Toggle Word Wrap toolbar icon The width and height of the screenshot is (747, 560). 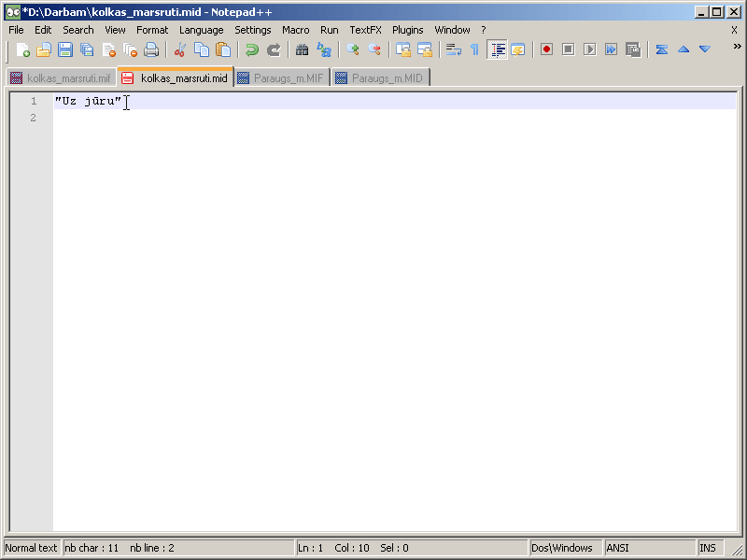(453, 49)
